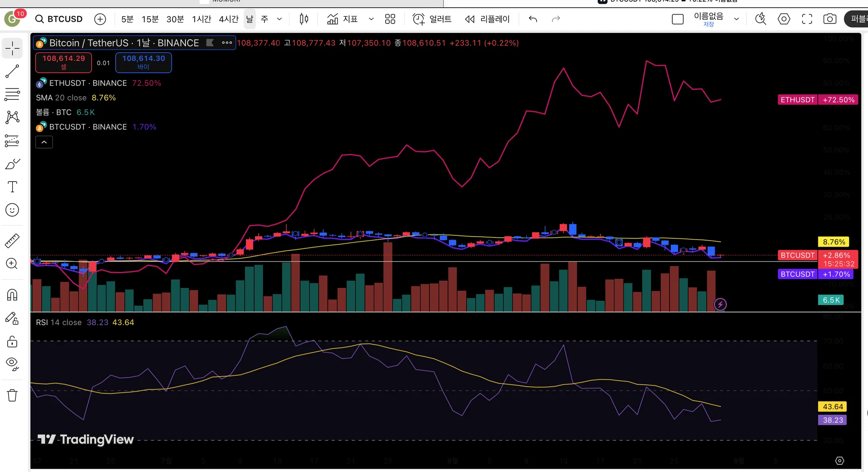868x472 pixels.
Task: Redo the last chart action
Action: 556,19
